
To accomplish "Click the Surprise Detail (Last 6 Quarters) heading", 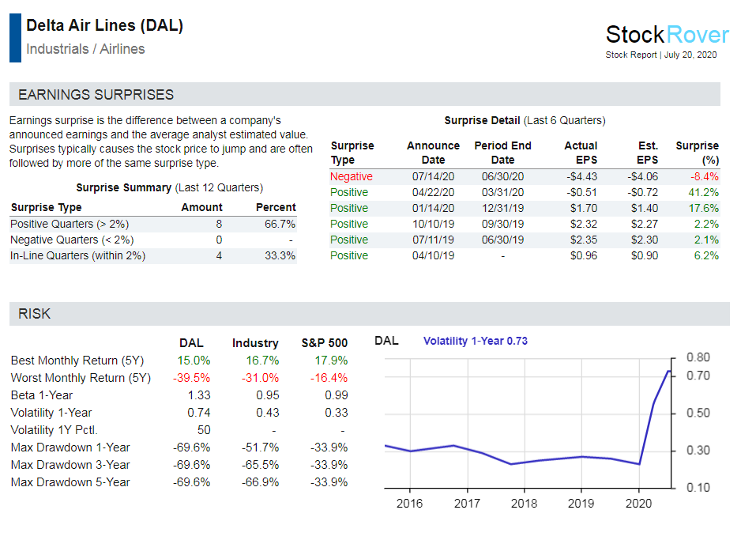I will (x=525, y=120).
